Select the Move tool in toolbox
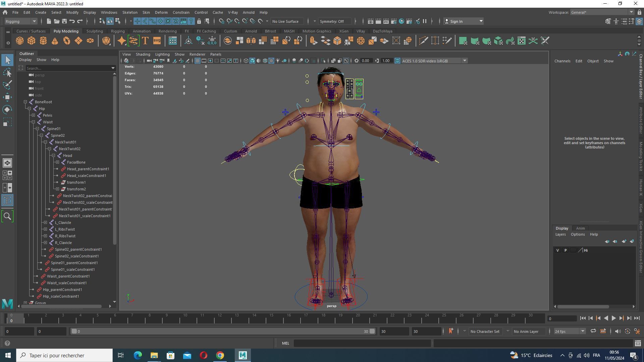Viewport: 644px width, 362px height. (x=7, y=97)
